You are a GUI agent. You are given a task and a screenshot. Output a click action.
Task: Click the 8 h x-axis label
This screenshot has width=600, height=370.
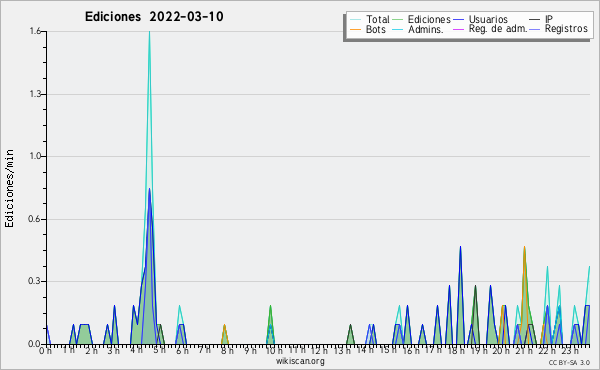pyautogui.click(x=227, y=350)
